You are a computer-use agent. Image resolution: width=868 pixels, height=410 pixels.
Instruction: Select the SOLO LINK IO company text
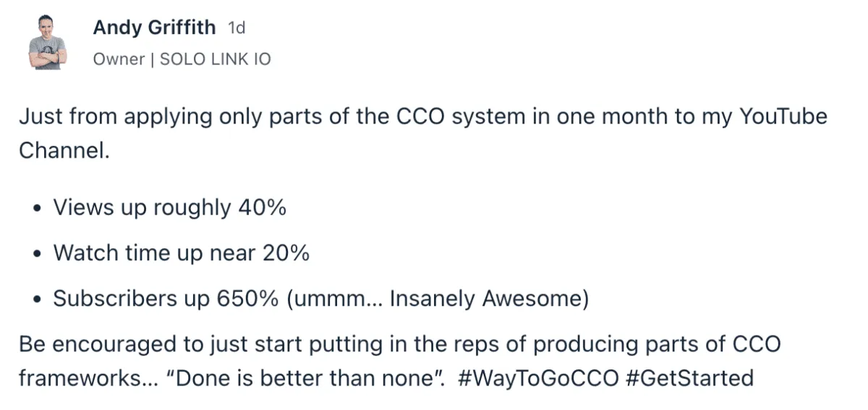click(x=216, y=59)
